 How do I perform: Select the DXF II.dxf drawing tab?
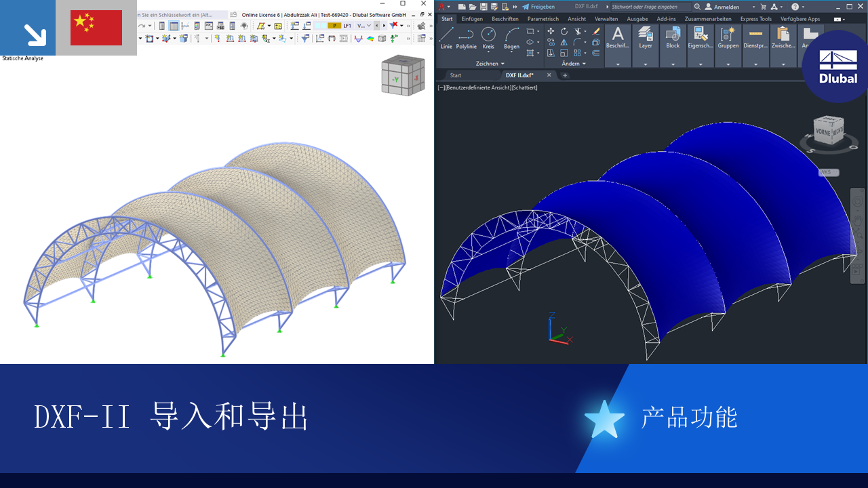click(520, 75)
